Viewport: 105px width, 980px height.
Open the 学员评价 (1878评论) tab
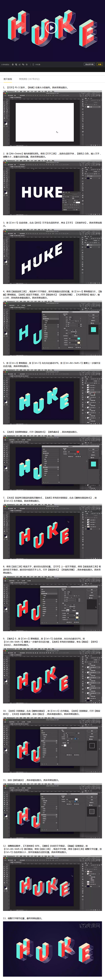[x=29, y=79]
